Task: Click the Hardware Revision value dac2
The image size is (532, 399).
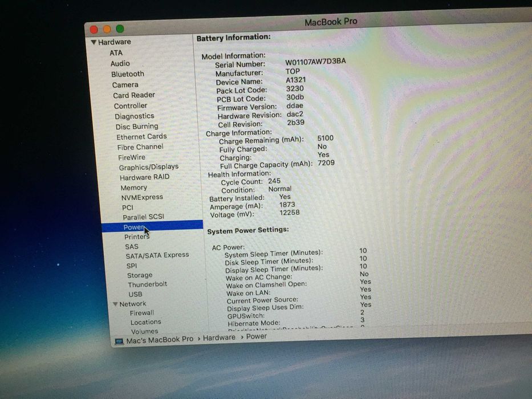Action: (295, 115)
